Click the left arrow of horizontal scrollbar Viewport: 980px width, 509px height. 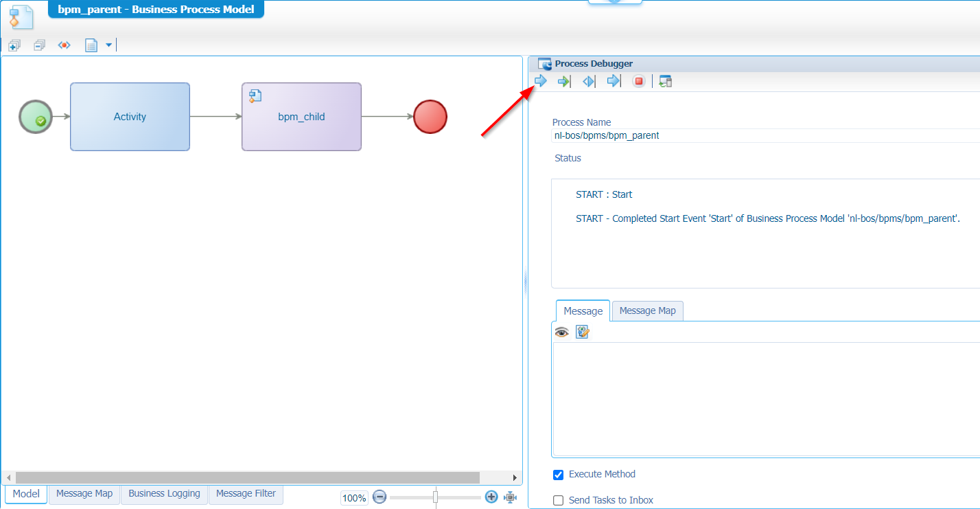(x=9, y=477)
